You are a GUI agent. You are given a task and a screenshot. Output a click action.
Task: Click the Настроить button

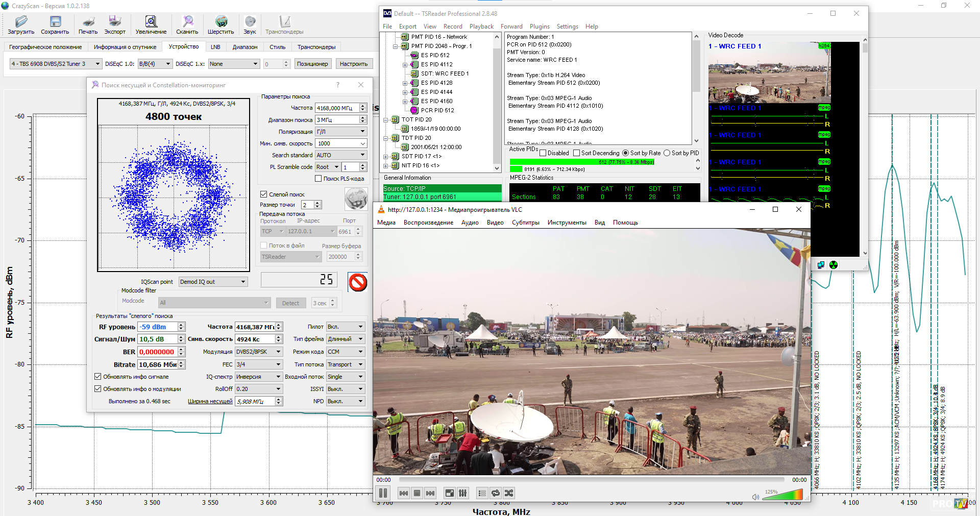(x=354, y=64)
